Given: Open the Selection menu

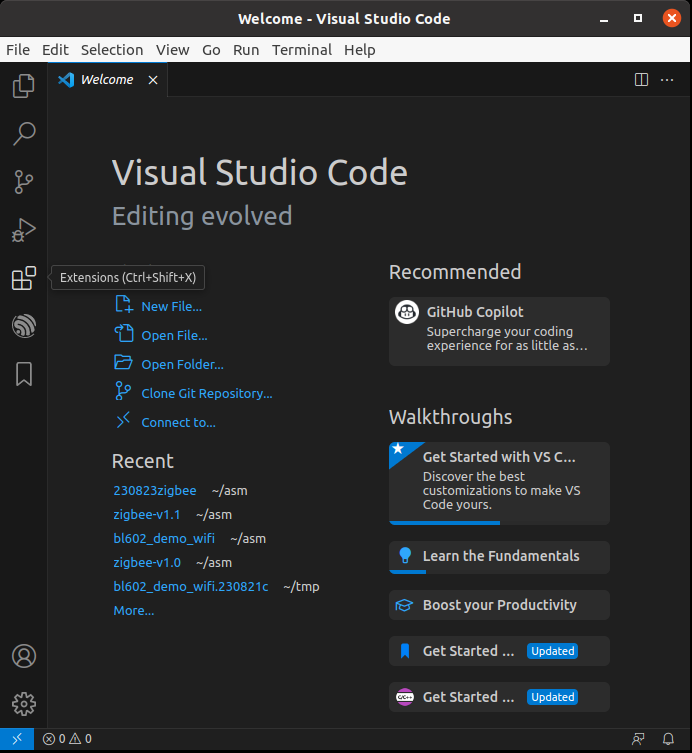Looking at the screenshot, I should [112, 50].
